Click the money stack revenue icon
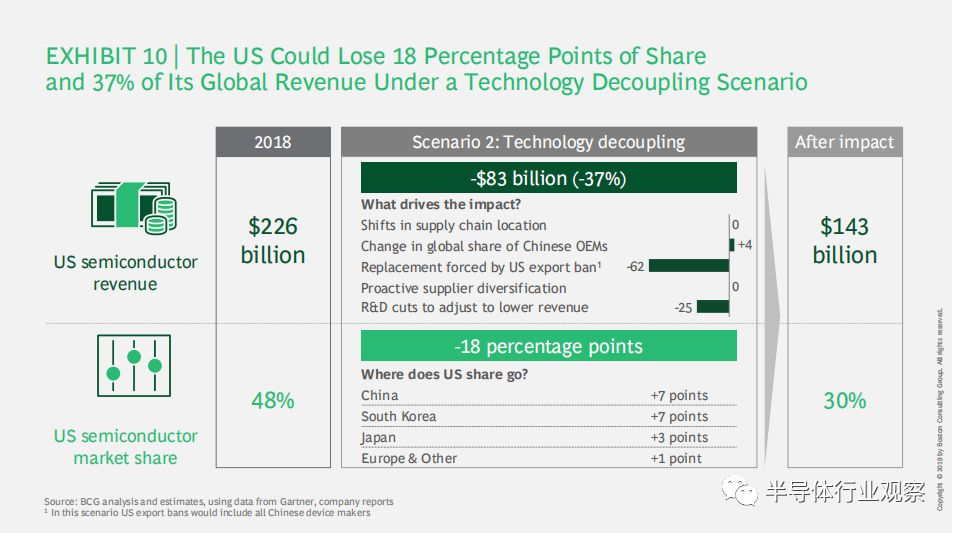The image size is (956, 533). (134, 208)
